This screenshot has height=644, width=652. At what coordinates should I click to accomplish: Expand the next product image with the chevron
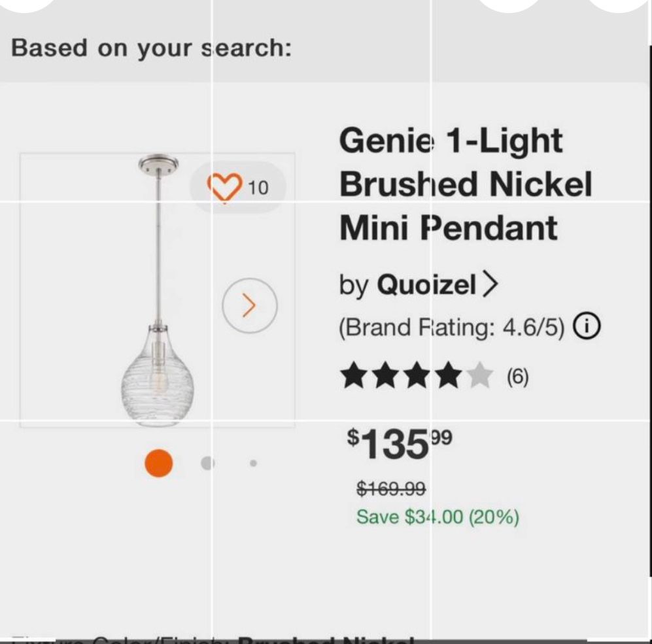coord(249,305)
